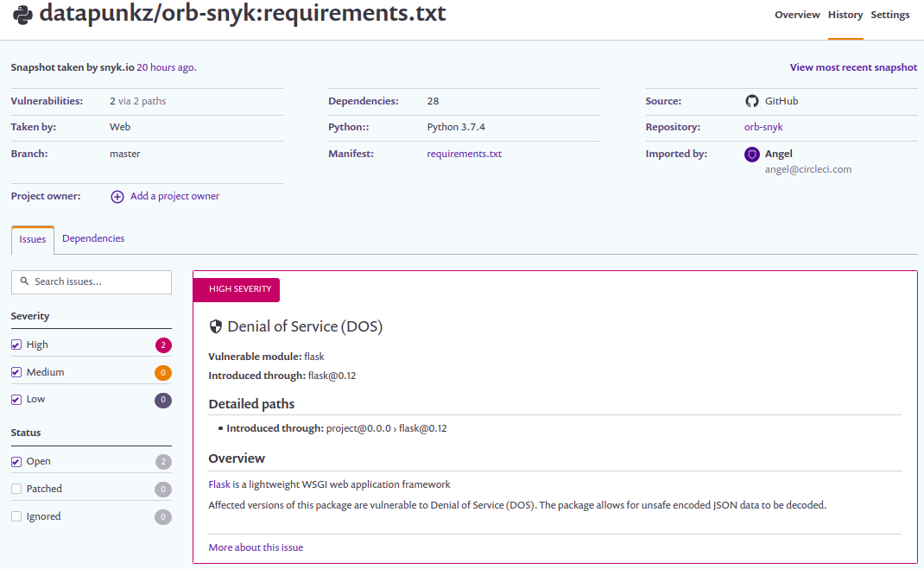The image size is (924, 569).
Task: Enable the Patched status filter
Action: [x=16, y=489]
